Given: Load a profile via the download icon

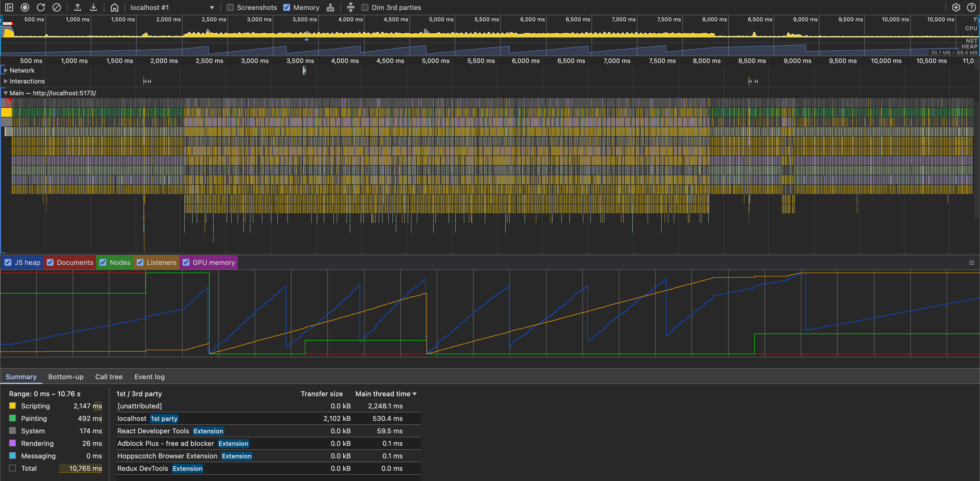Looking at the screenshot, I should click(93, 7).
